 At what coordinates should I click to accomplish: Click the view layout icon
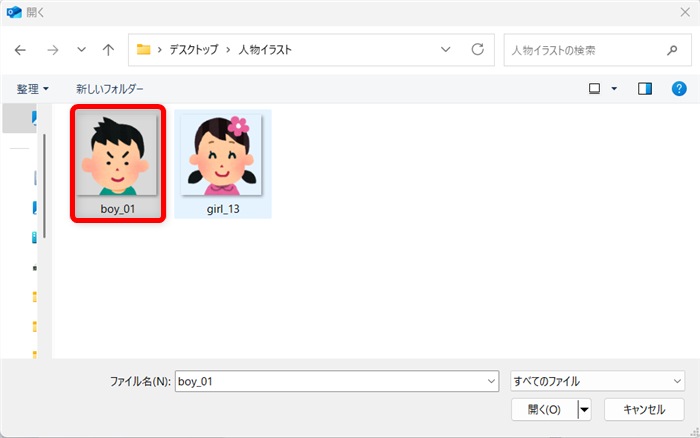(x=594, y=89)
